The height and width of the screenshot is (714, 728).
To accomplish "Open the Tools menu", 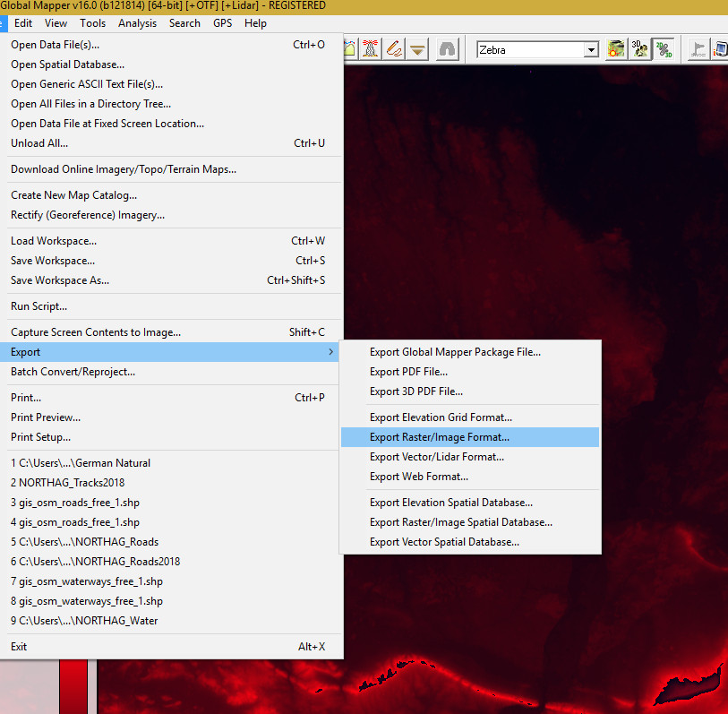I will pos(92,23).
